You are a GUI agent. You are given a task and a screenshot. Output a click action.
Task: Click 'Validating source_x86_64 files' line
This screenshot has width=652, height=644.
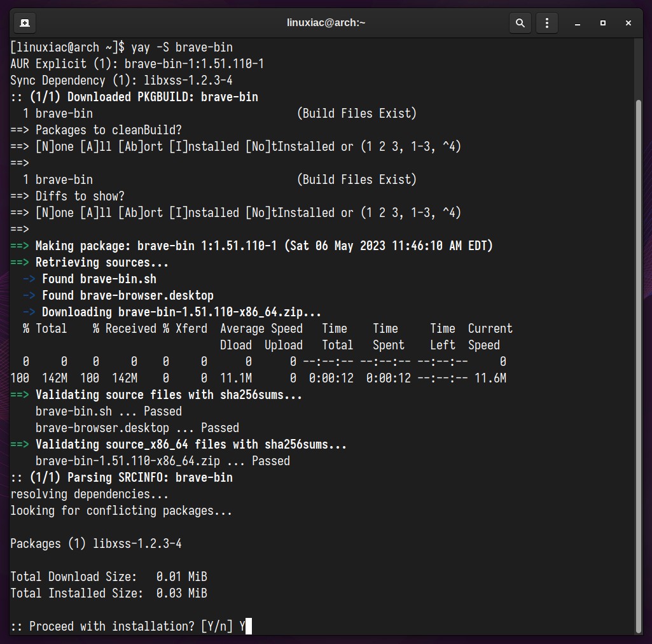pos(178,445)
